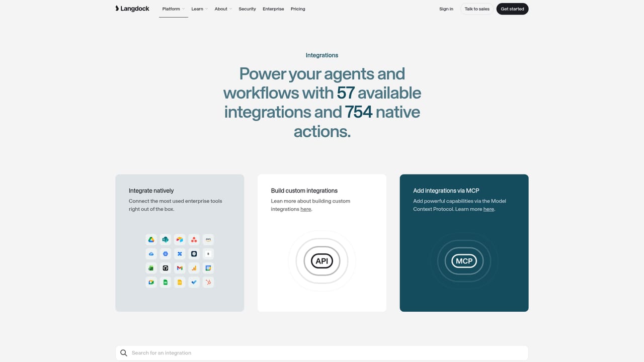The height and width of the screenshot is (362, 644).
Task: Select the SharePoint integration icon
Action: point(165,239)
